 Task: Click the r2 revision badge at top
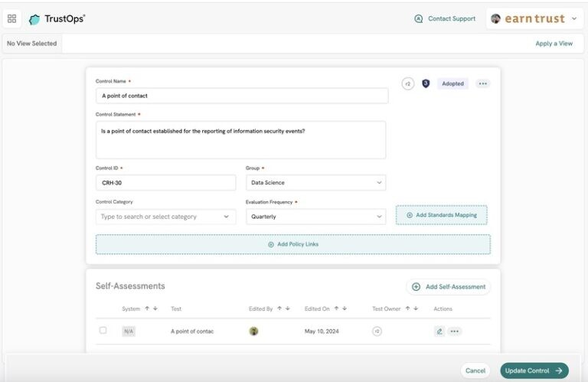[407, 83]
